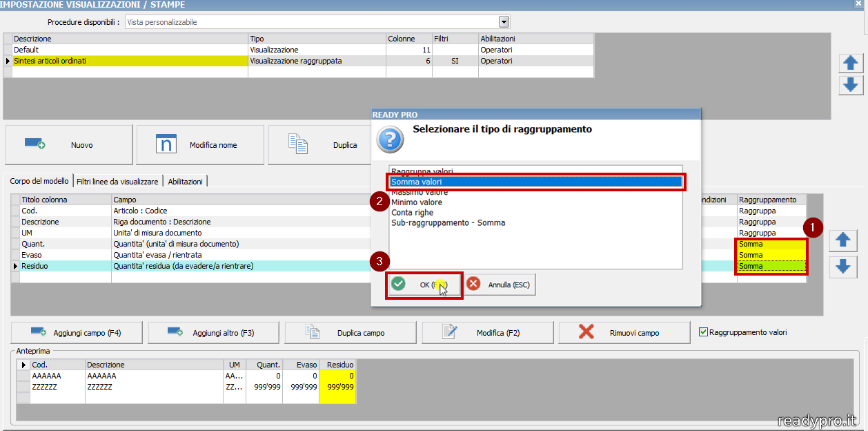Image resolution: width=868 pixels, height=431 pixels.
Task: Select Sub-raggruppamento - Somma option
Action: click(x=448, y=223)
